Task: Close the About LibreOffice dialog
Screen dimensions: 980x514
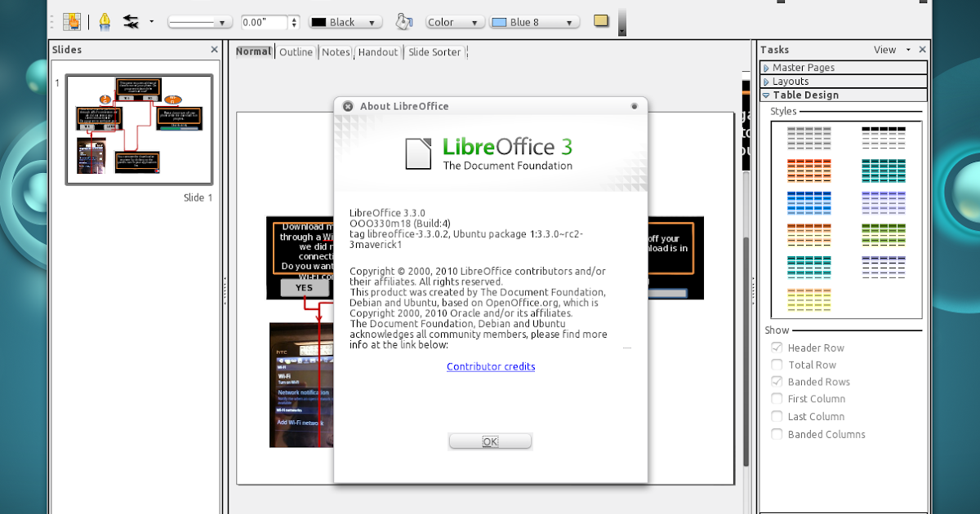Action: [348, 106]
